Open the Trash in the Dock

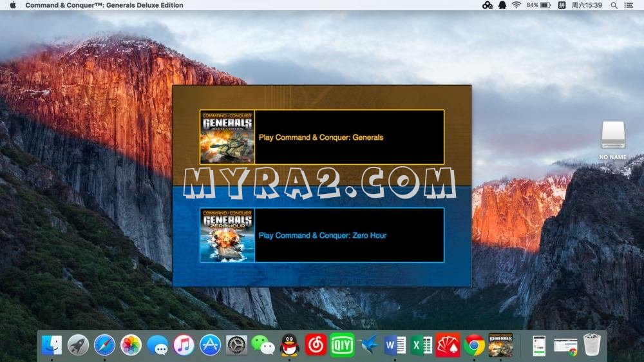coord(592,345)
